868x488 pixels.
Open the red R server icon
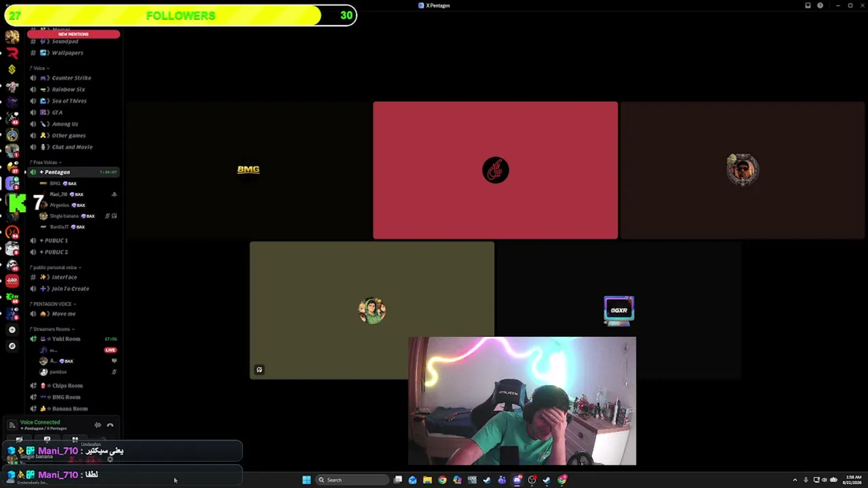click(x=12, y=53)
